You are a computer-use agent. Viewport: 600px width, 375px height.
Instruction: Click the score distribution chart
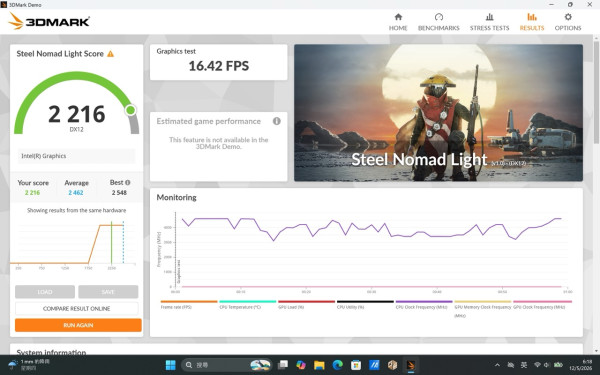tap(73, 245)
